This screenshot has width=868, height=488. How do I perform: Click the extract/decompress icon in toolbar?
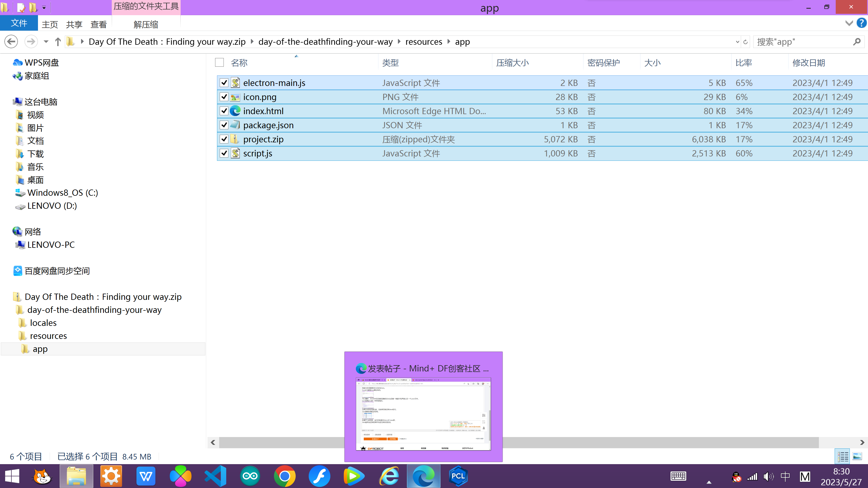tap(145, 24)
